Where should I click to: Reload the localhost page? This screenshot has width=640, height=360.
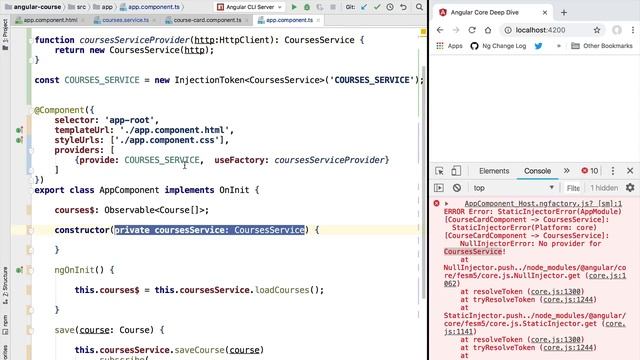[472, 30]
